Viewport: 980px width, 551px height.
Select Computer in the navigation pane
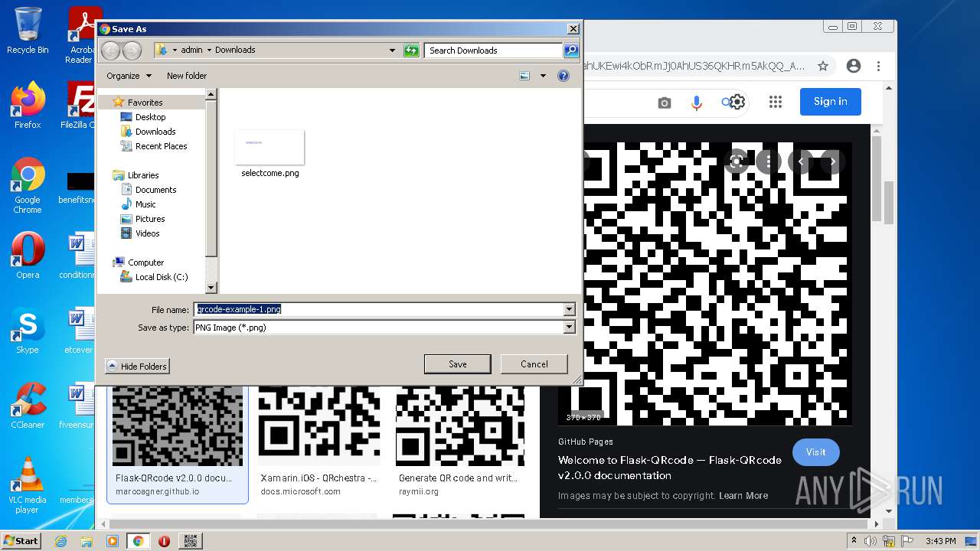point(145,262)
